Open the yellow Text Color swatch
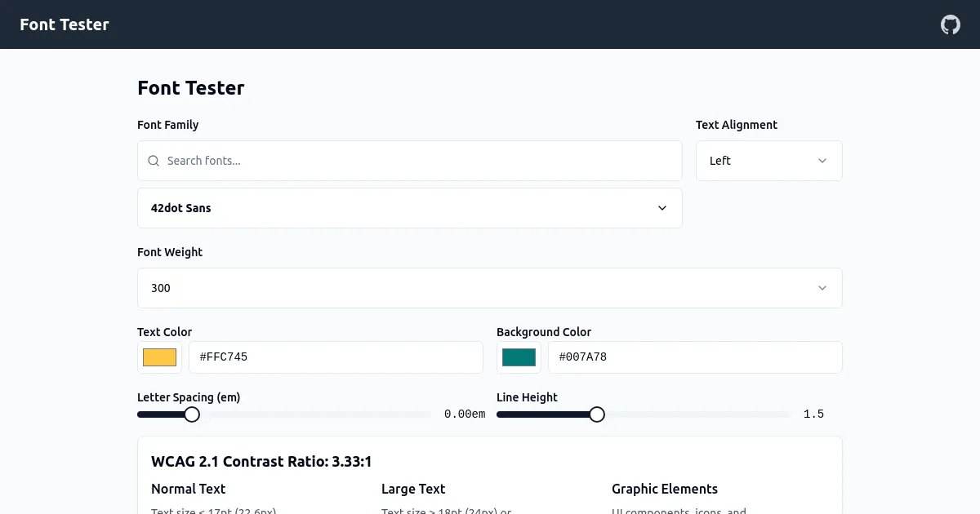The image size is (980, 514). click(159, 357)
